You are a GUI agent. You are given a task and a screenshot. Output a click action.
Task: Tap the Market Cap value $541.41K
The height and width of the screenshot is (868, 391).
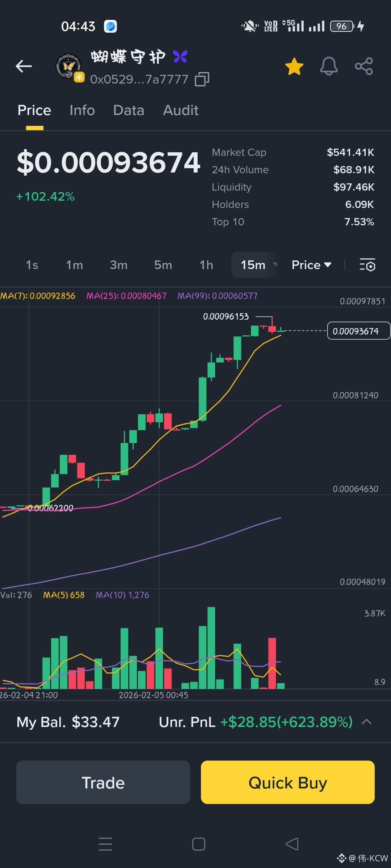click(x=350, y=152)
